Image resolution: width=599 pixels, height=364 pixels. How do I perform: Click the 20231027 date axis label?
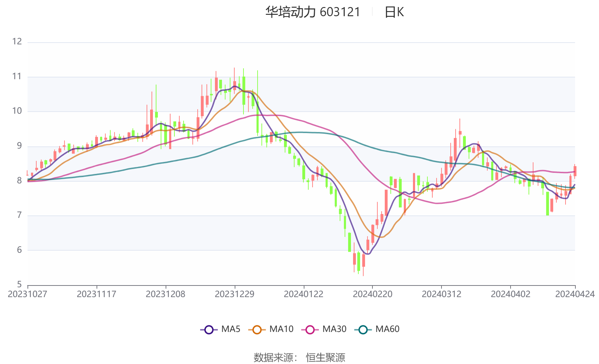[x=27, y=294]
